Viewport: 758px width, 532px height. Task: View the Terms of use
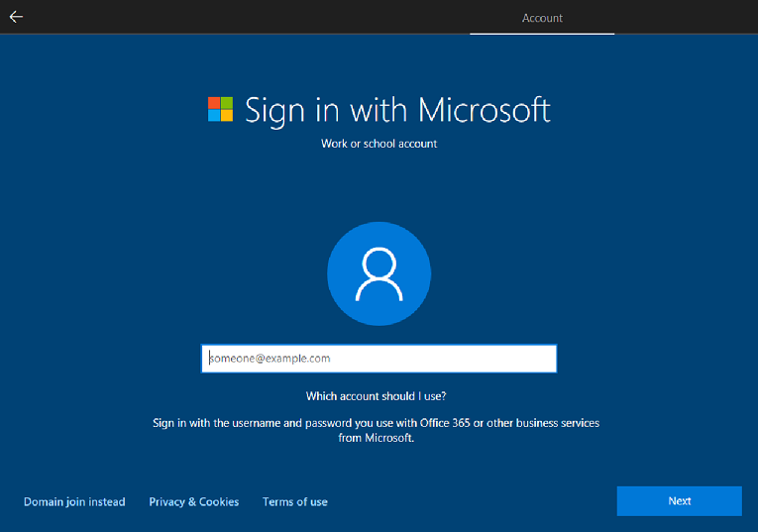pos(294,502)
